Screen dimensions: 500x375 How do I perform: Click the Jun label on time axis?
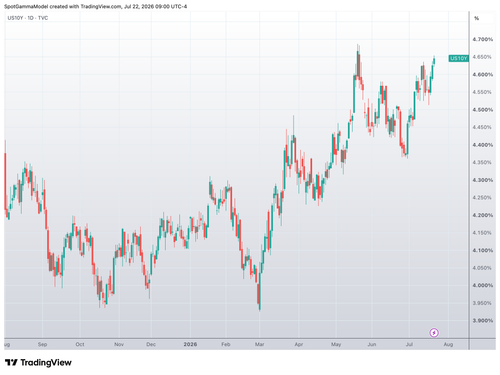[372, 344]
